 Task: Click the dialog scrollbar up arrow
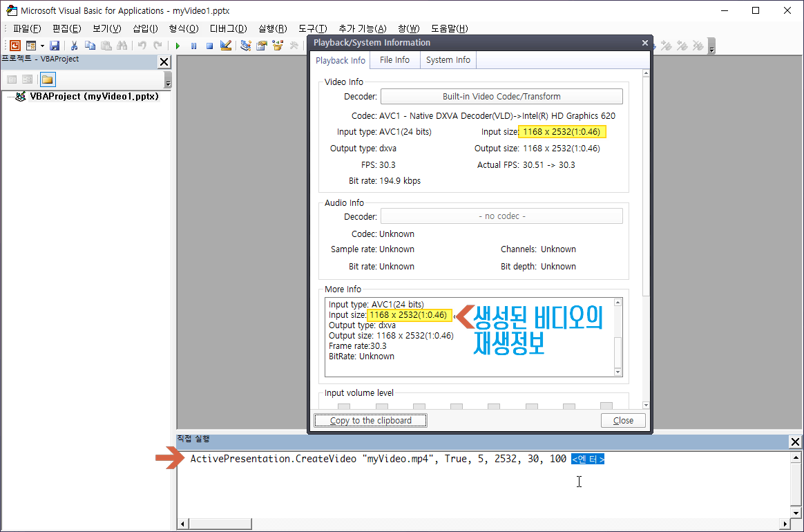click(646, 73)
